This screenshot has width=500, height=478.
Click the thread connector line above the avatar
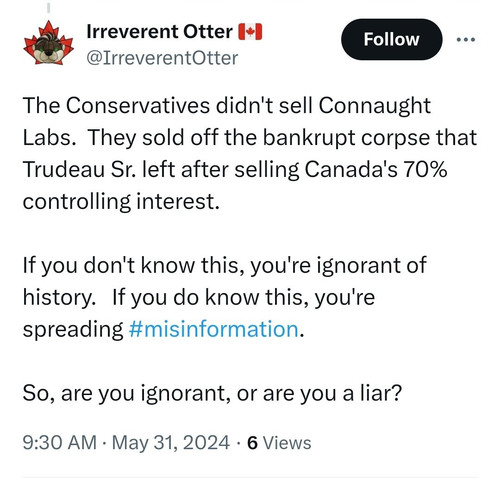pos(48,7)
